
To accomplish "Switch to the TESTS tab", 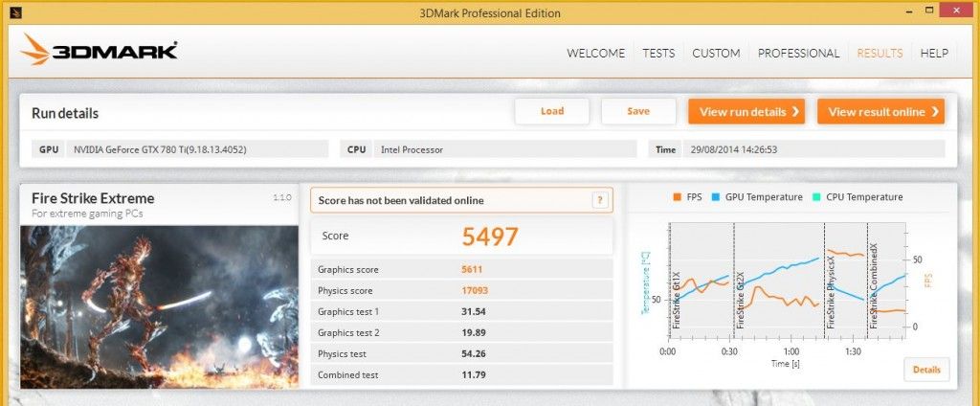I will point(658,54).
